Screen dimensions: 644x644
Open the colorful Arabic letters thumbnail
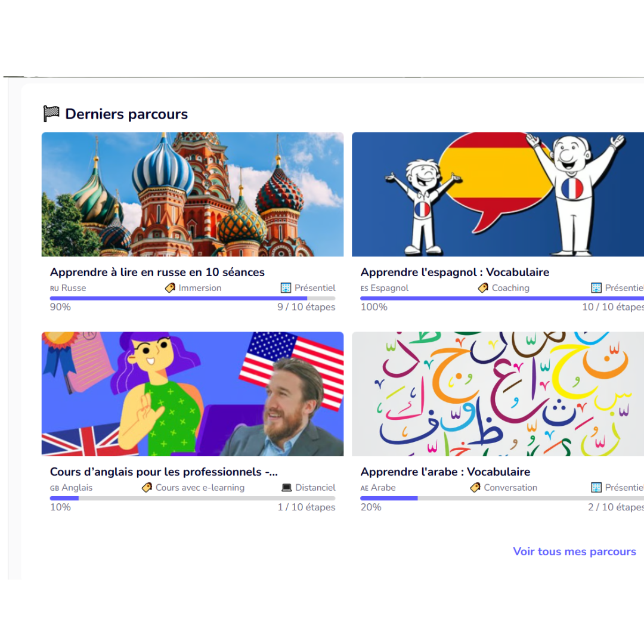tap(498, 394)
